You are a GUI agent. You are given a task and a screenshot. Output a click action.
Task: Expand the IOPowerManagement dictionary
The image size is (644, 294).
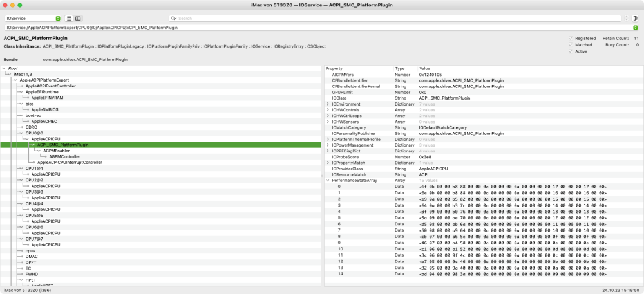(x=328, y=145)
